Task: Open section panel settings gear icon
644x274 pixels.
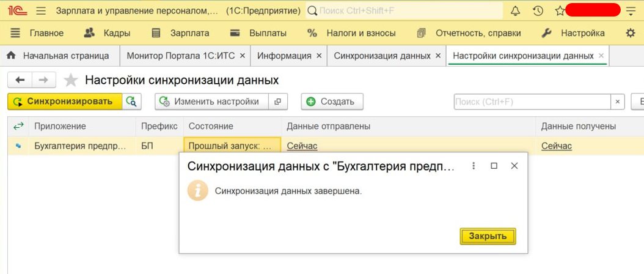Action: tap(631, 33)
